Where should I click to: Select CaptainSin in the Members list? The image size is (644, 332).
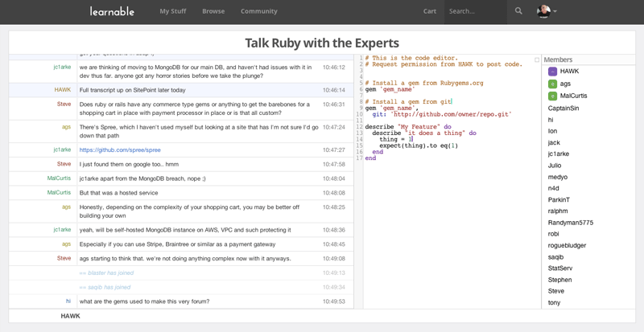(x=563, y=108)
